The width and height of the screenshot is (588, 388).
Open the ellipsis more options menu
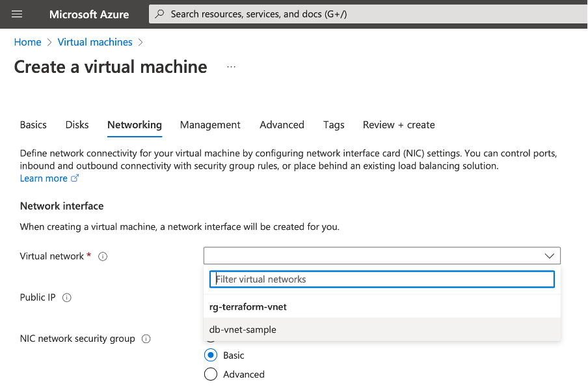(231, 67)
